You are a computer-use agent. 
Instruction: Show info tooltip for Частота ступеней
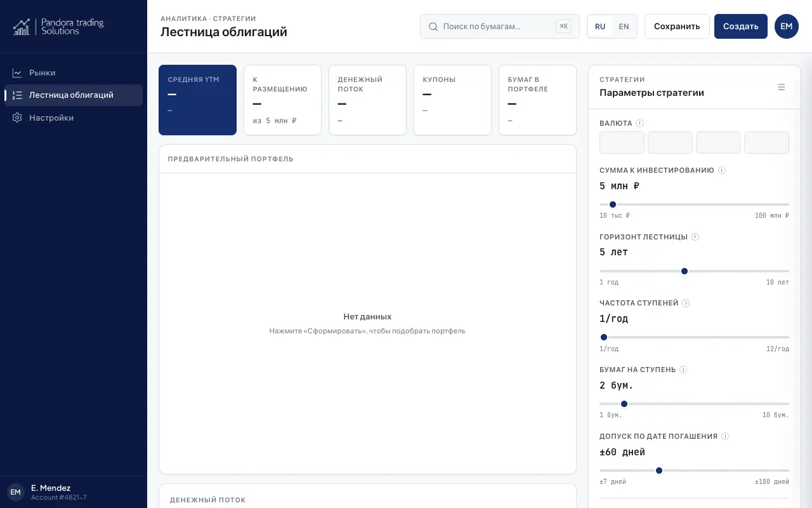(686, 304)
